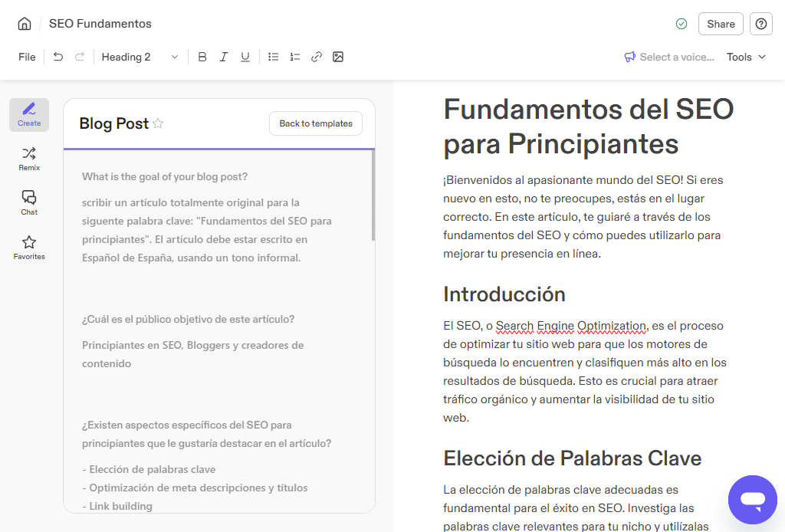
Task: Toggle italic formatting
Action: 223,56
